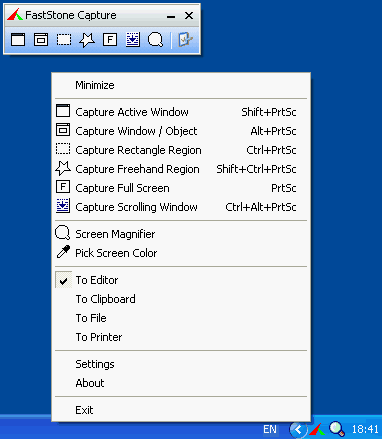Image resolution: width=382 pixels, height=439 pixels.
Task: Start Capture Scrolling Window from toolbar
Action: (x=133, y=40)
